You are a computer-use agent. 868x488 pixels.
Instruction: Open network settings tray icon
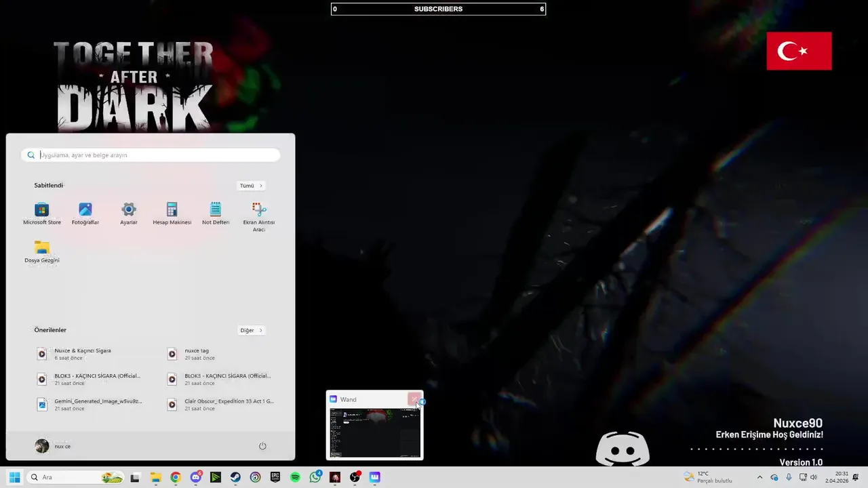pyautogui.click(x=803, y=477)
